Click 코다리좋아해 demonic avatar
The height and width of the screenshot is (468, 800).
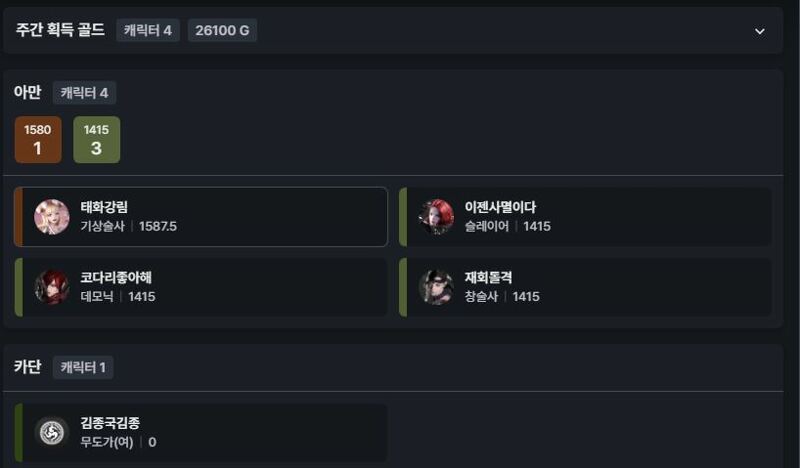52,287
